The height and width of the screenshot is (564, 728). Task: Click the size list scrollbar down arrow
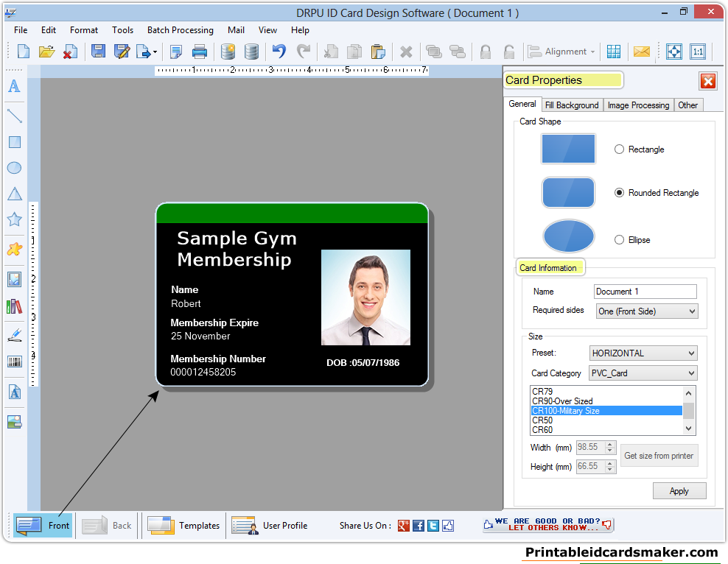coord(688,429)
